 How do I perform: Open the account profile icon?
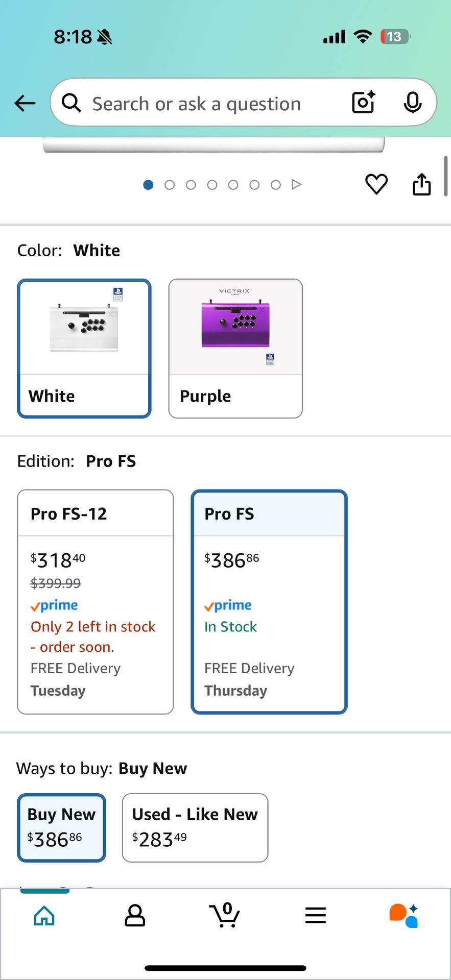click(x=135, y=915)
